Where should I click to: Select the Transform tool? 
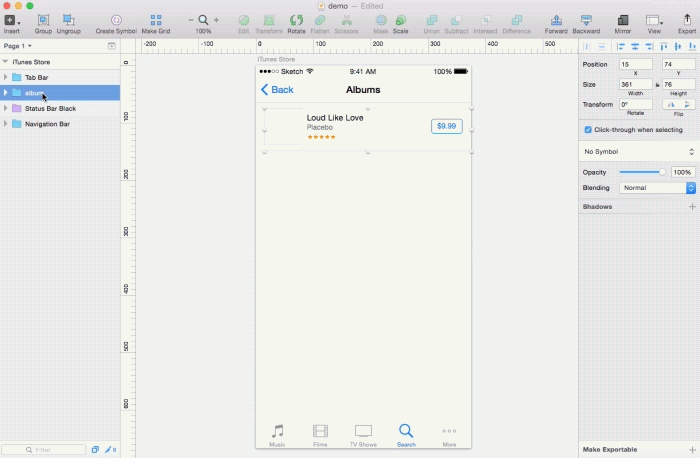[269, 24]
